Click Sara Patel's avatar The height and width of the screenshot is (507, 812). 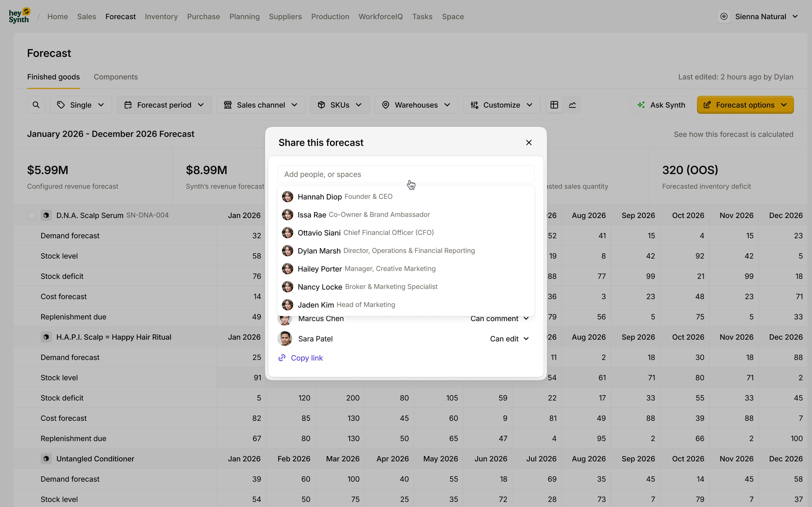point(285,339)
